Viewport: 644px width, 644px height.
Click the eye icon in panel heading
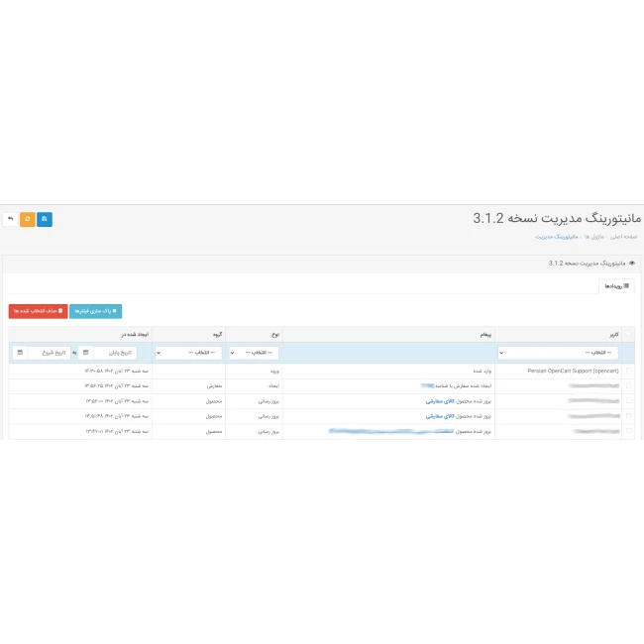click(632, 264)
